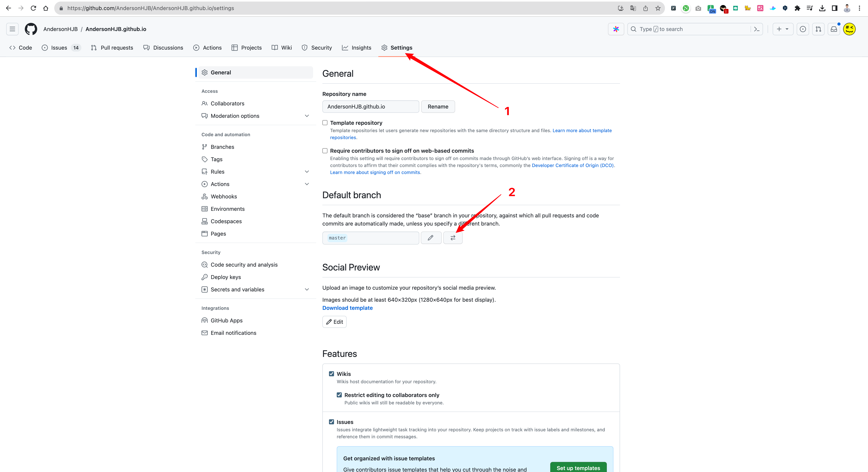Go to the browser home page
The height and width of the screenshot is (472, 868).
(46, 8)
